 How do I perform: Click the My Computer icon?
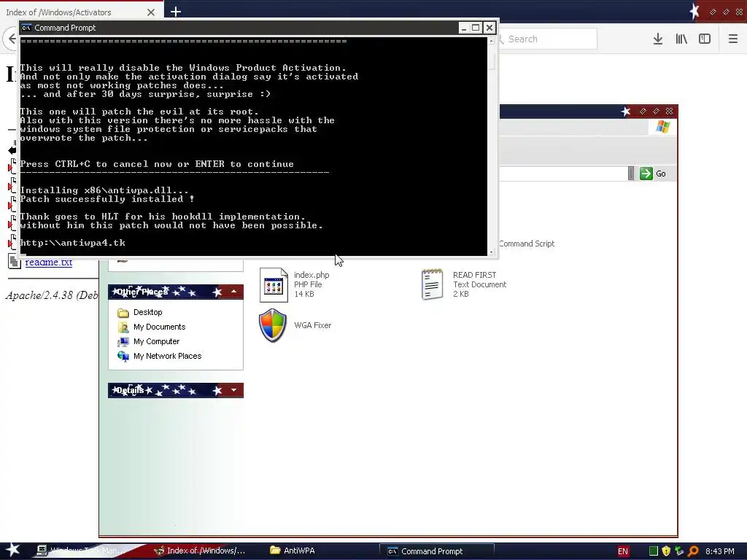123,342
